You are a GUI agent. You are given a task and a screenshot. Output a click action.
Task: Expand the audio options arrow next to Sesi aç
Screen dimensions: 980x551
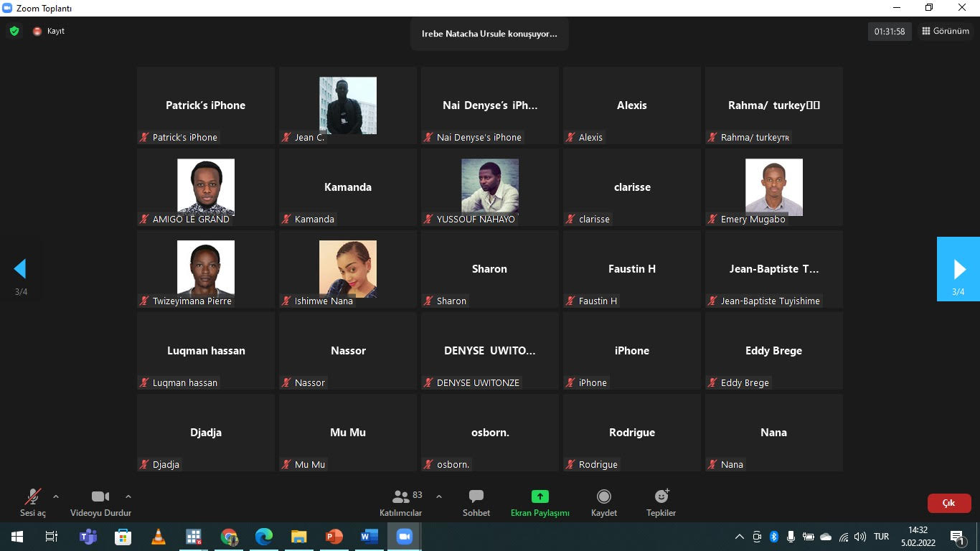click(56, 496)
